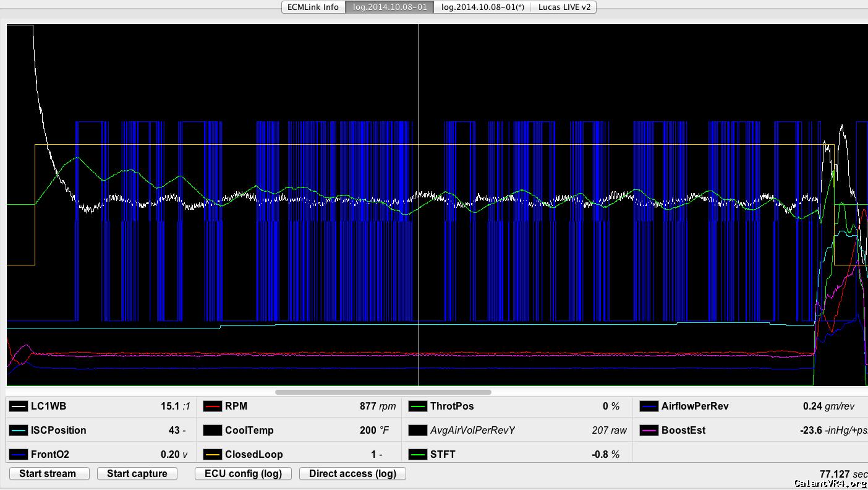Screen dimensions: 868x490
Task: Click the FrontO2 value "0.20 v"
Action: coord(174,455)
